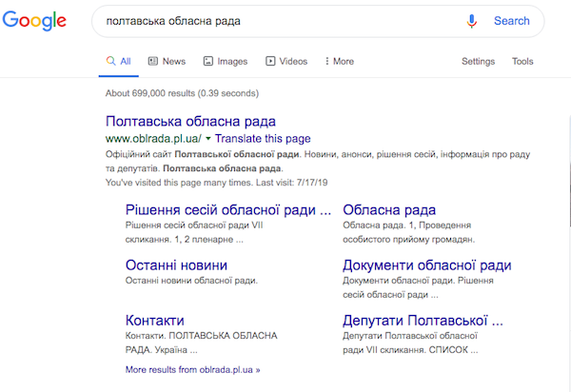Click the Search button
The width and height of the screenshot is (571, 392).
pyautogui.click(x=511, y=21)
